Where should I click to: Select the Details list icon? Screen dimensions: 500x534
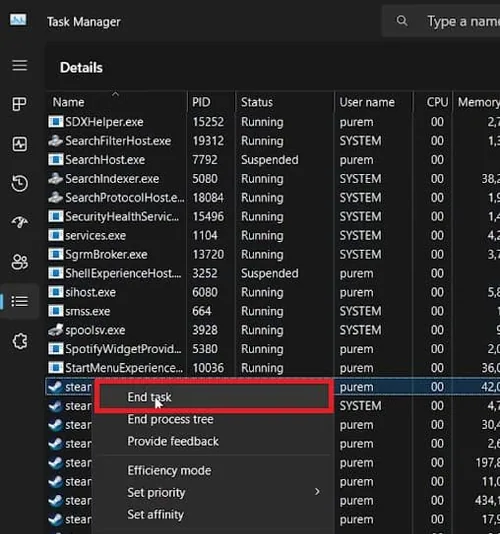20,301
